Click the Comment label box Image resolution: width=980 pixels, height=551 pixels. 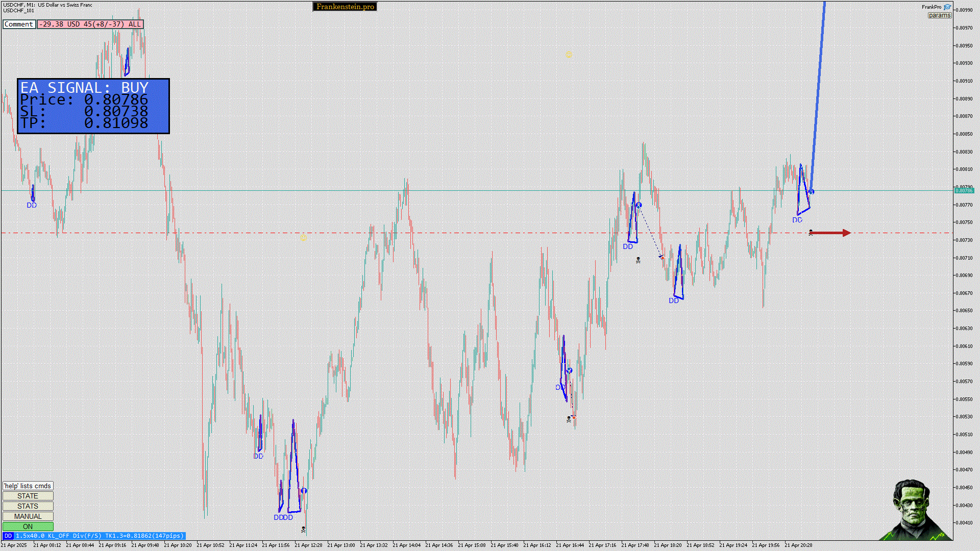tap(19, 24)
